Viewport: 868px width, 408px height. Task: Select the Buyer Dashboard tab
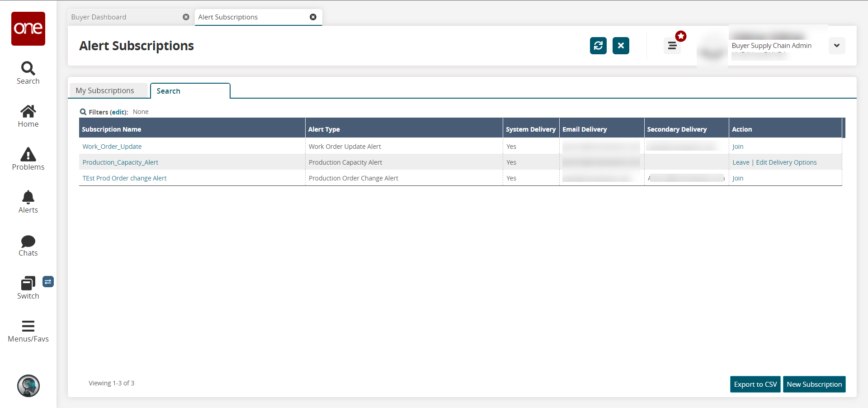(99, 17)
